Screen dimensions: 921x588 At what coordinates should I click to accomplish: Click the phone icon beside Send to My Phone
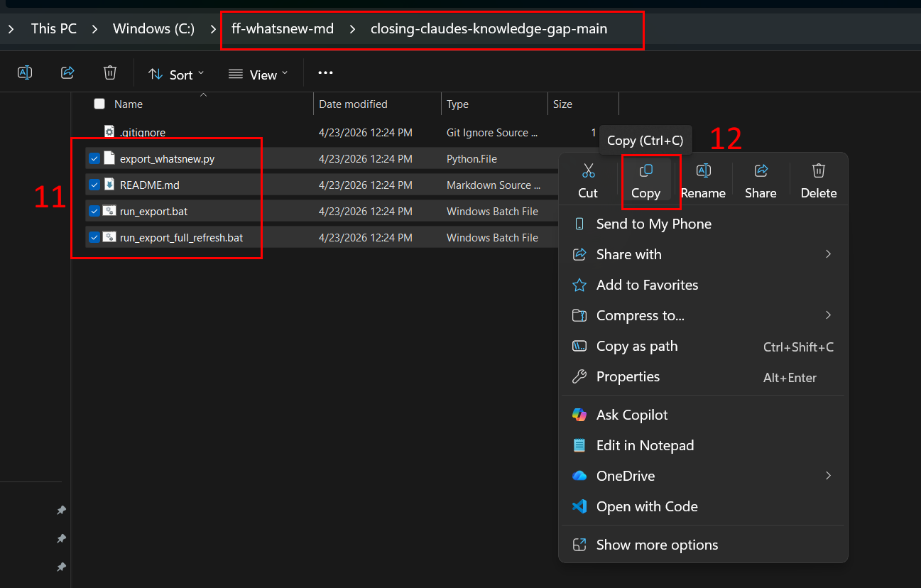(x=579, y=224)
